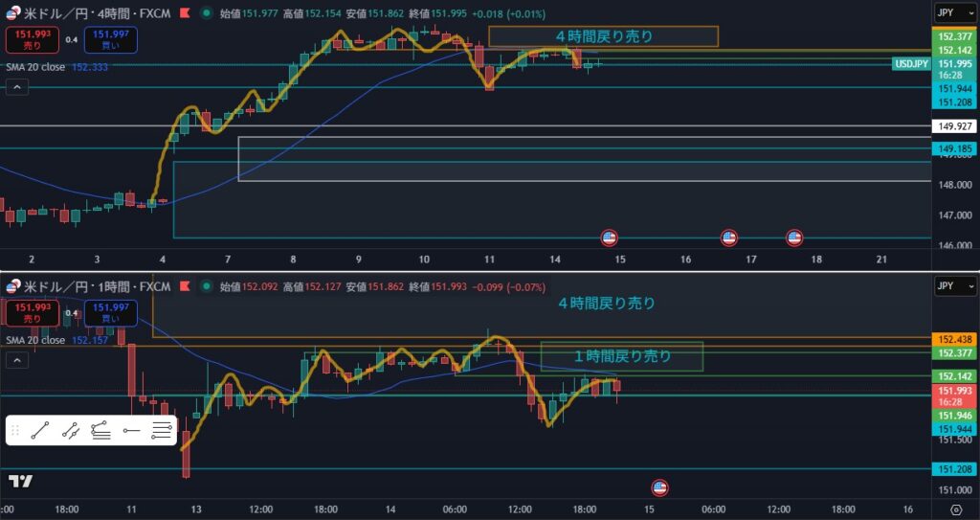Open chart settings gear in bottom-right corner
980x520 pixels.
[x=956, y=509]
